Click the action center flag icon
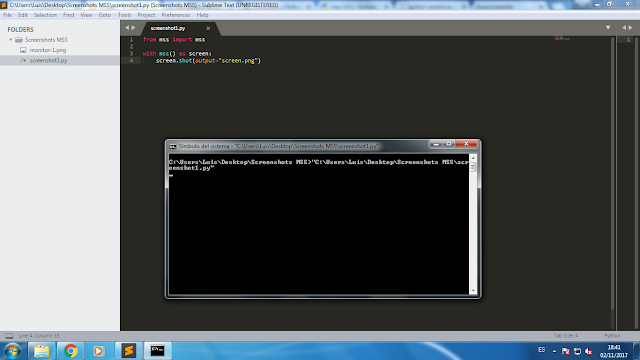The height and width of the screenshot is (360, 640). [566, 351]
